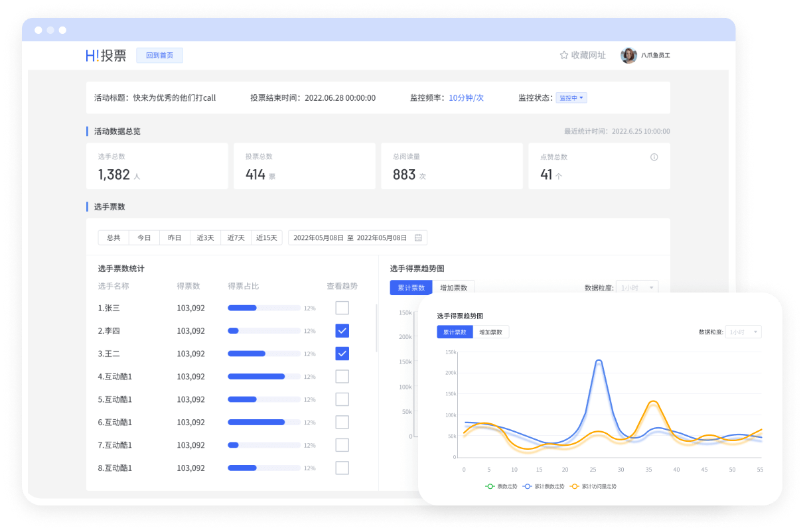
Task: Click the 2022.06.28 00:00:00 end time
Action: [x=340, y=98]
